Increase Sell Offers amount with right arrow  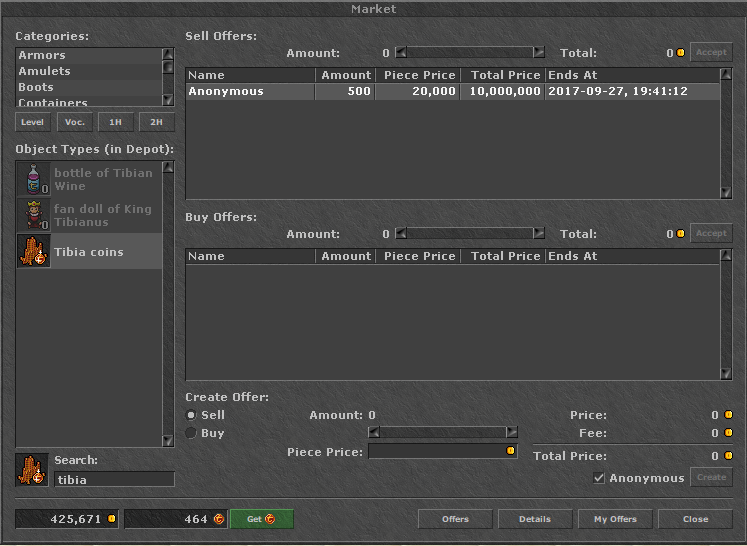pyautogui.click(x=539, y=52)
